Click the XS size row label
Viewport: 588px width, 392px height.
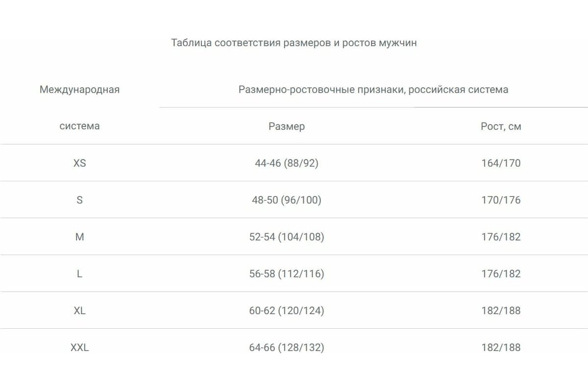[x=79, y=163]
